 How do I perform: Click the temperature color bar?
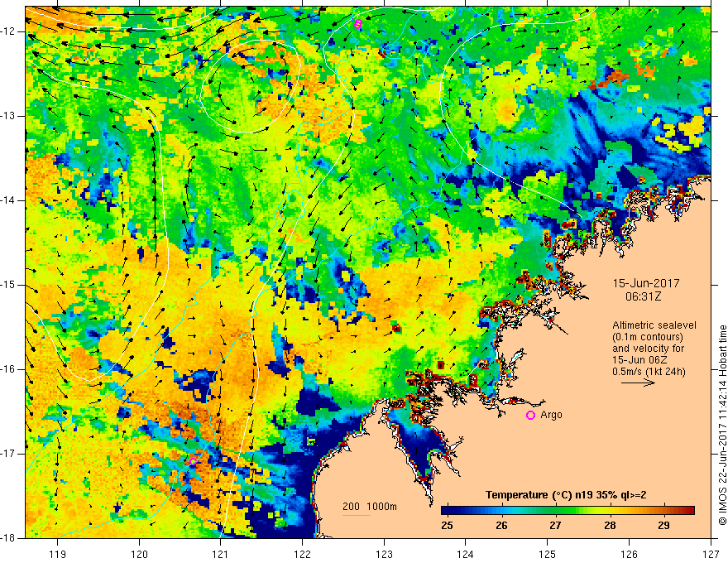[x=568, y=510]
